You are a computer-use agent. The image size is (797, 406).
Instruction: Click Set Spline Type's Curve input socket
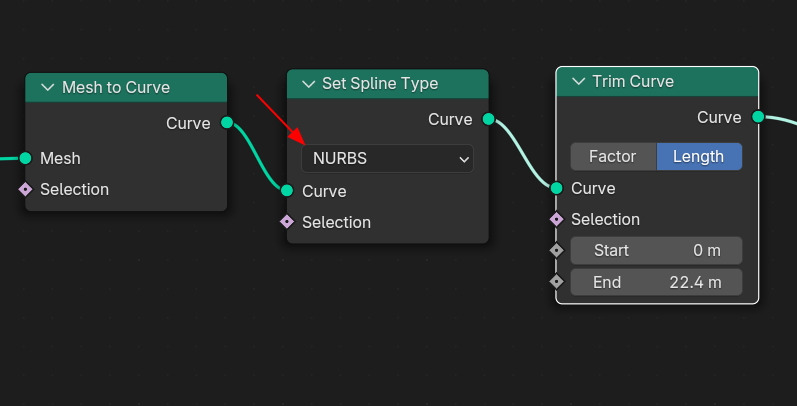[287, 191]
